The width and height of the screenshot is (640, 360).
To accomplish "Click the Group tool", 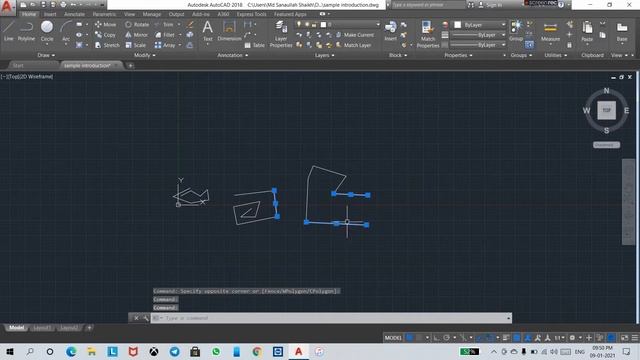I will [x=516, y=31].
